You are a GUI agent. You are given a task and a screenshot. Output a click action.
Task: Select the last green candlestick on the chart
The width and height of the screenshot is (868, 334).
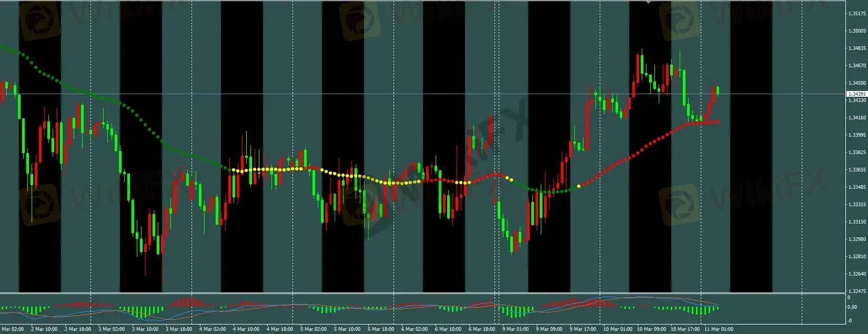(x=718, y=90)
